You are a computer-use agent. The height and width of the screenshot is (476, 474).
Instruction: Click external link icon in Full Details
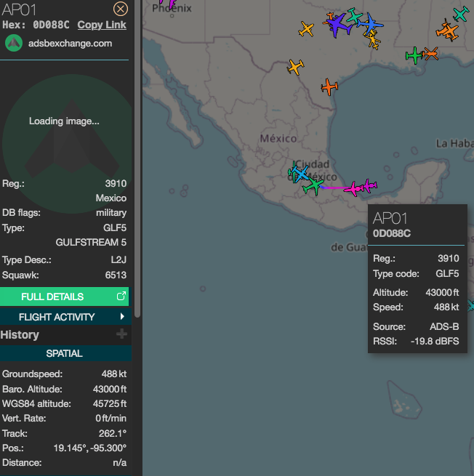coord(121,296)
